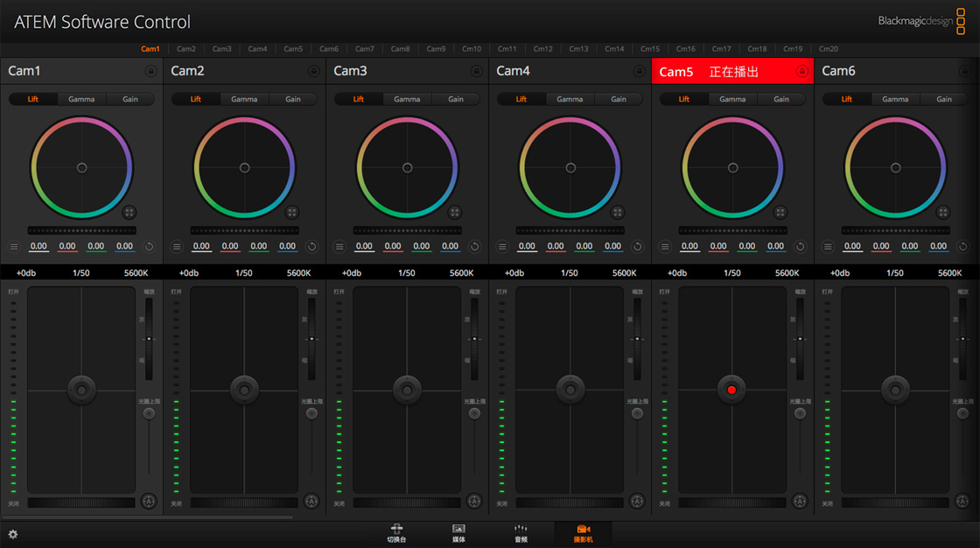Image resolution: width=980 pixels, height=548 pixels.
Task: Select Cam9 in the top camera strip
Action: 436,49
